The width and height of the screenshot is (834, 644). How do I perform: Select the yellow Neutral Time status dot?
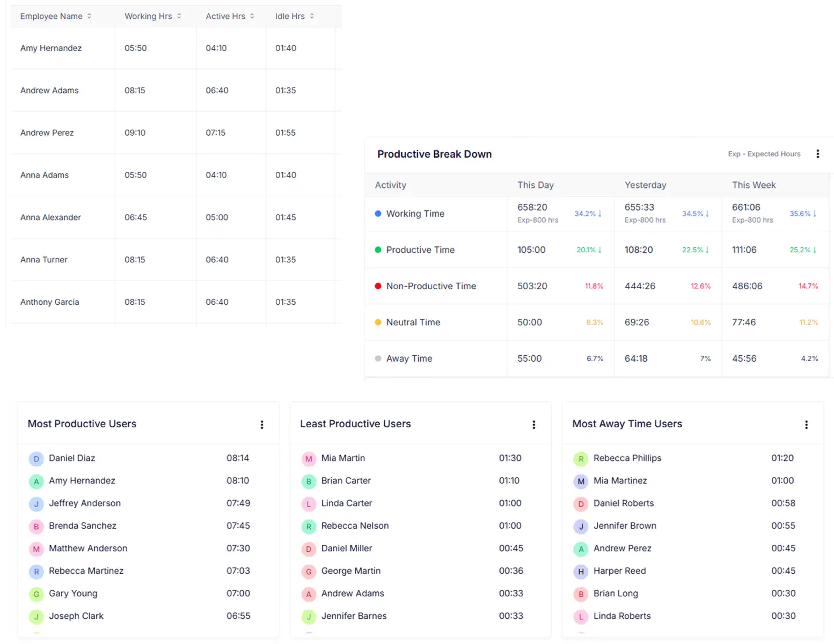[378, 322]
